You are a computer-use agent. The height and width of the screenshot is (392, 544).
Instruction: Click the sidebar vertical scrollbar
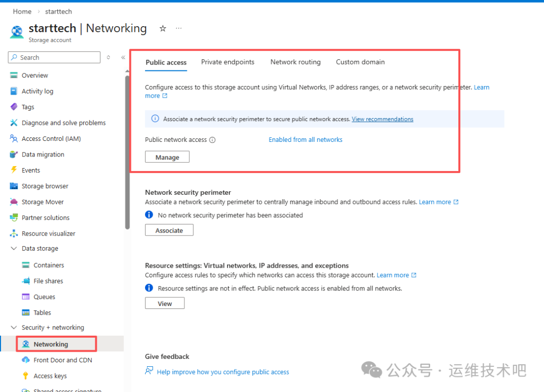[x=127, y=151]
